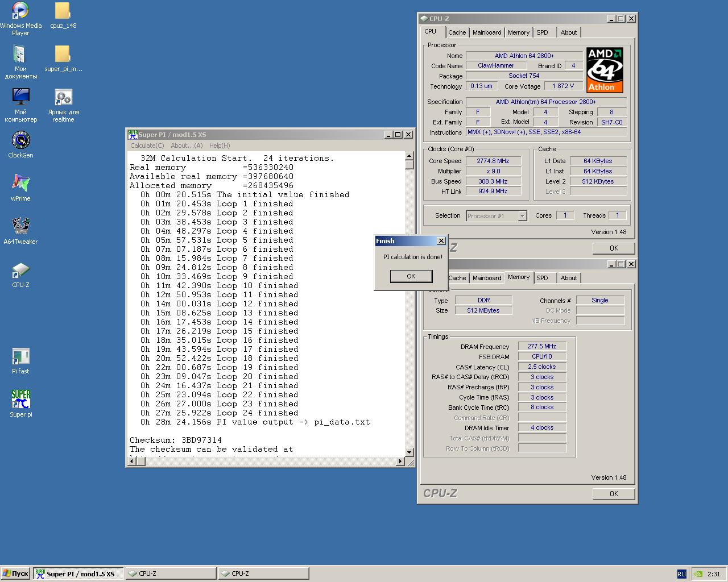The height and width of the screenshot is (582, 728).
Task: Select SPD tab in bottom CPU-Z window
Action: [x=543, y=278]
